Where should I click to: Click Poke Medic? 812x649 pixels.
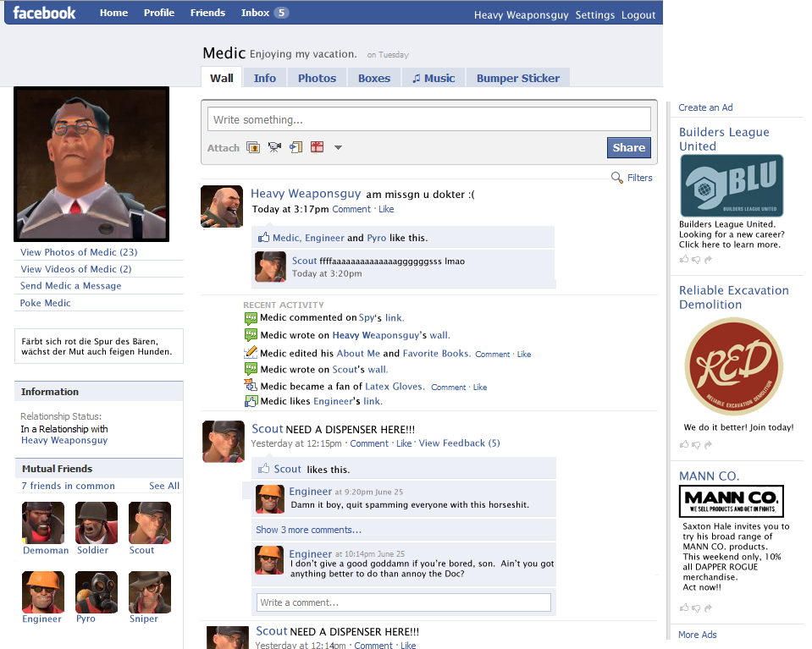[45, 303]
